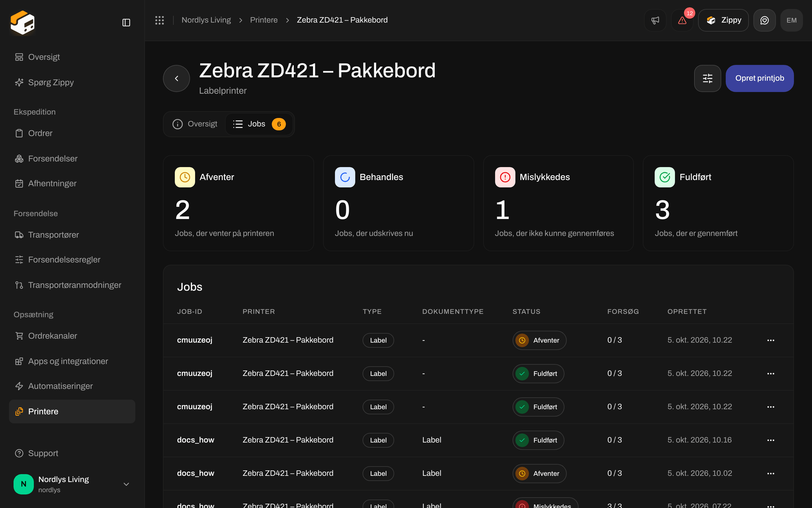Open the EM user avatar menu
Image resolution: width=812 pixels, height=508 pixels.
point(791,20)
